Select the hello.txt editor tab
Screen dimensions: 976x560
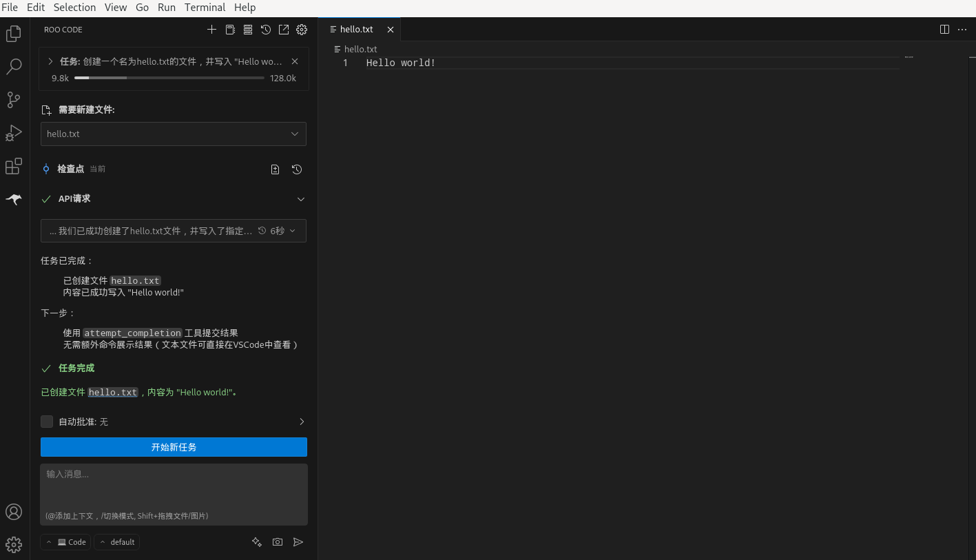357,30
